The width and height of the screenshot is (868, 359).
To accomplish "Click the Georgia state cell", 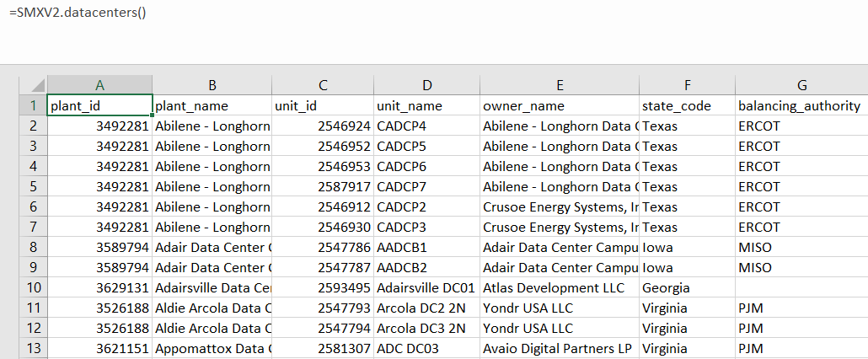I will tap(687, 287).
